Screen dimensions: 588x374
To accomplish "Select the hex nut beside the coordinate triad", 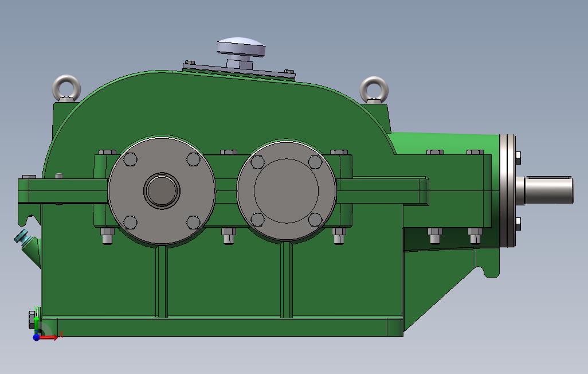I will [x=32, y=319].
